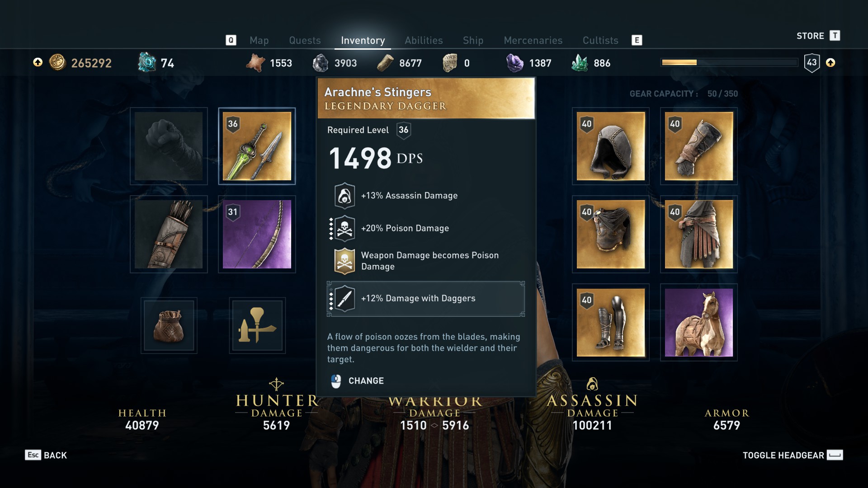The width and height of the screenshot is (868, 488).
Task: Open the empty fist melee weapon slot
Action: [169, 146]
